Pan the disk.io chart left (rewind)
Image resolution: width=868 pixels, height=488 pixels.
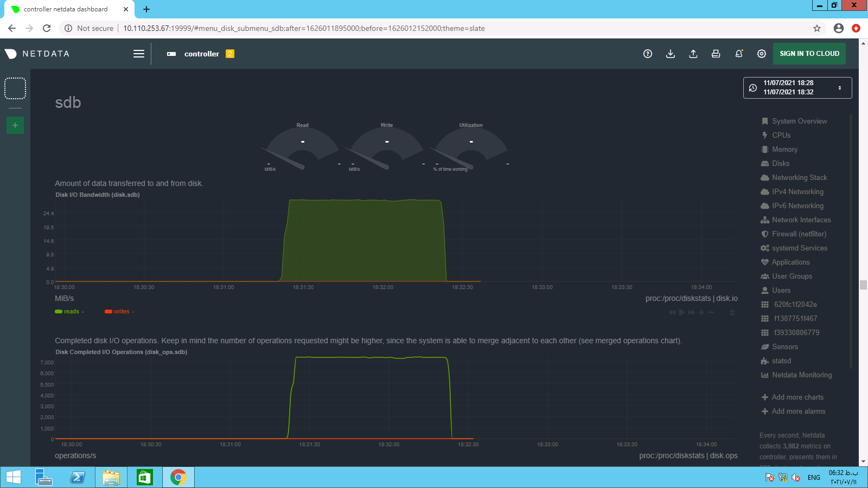[673, 312]
